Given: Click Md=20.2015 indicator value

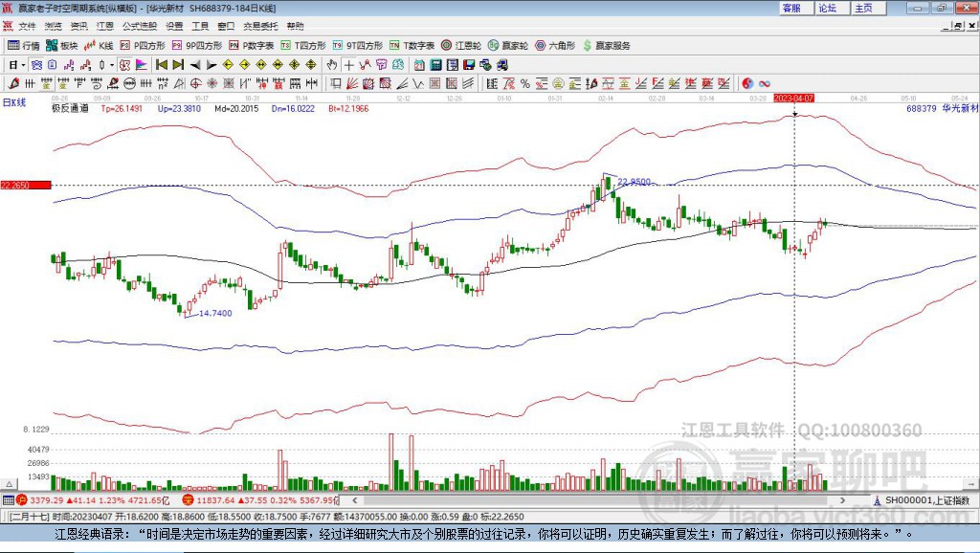Looking at the screenshot, I should (236, 108).
